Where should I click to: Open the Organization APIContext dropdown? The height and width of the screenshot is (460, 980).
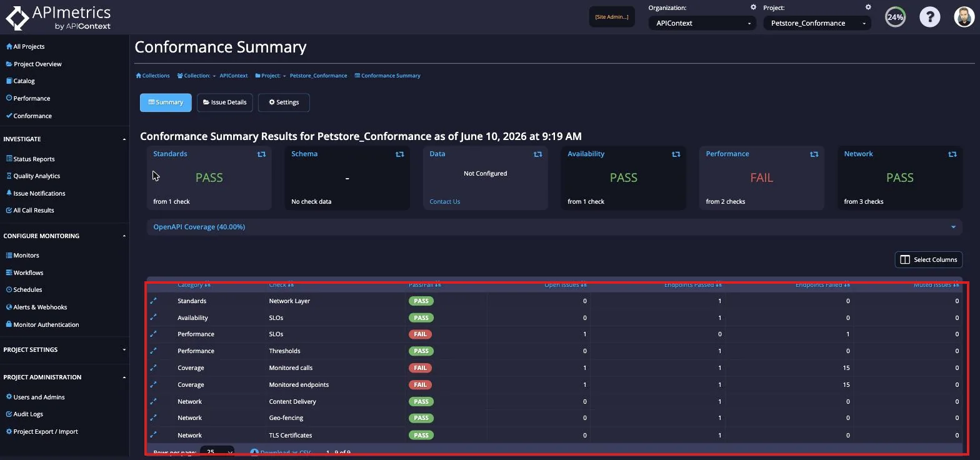[702, 23]
